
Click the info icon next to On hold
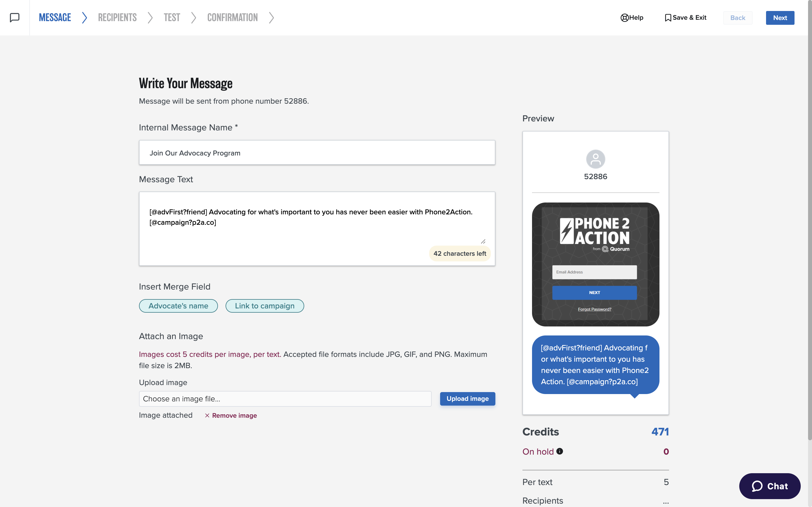(x=560, y=451)
